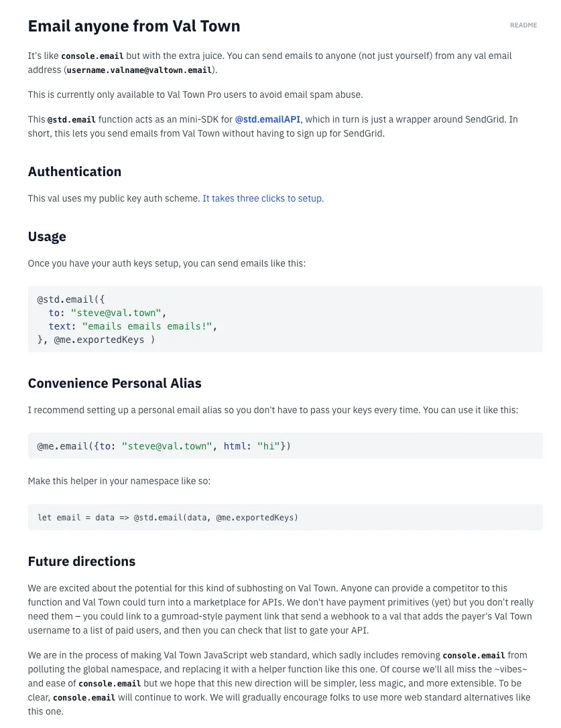This screenshot has height=728, width=561.
Task: Click the username.valname@valtown.email address text
Action: point(139,70)
